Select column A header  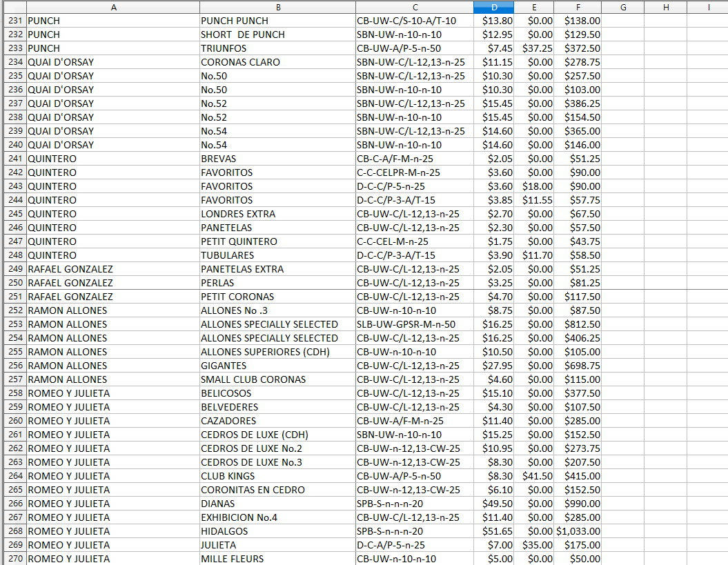[113, 7]
